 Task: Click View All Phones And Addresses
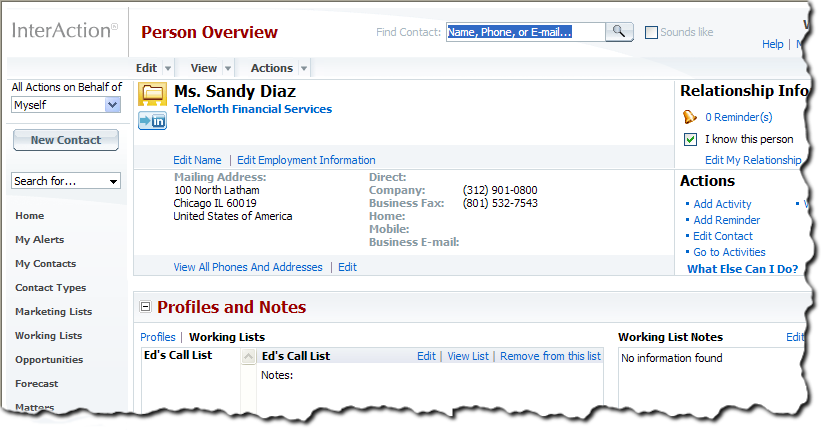tap(248, 267)
